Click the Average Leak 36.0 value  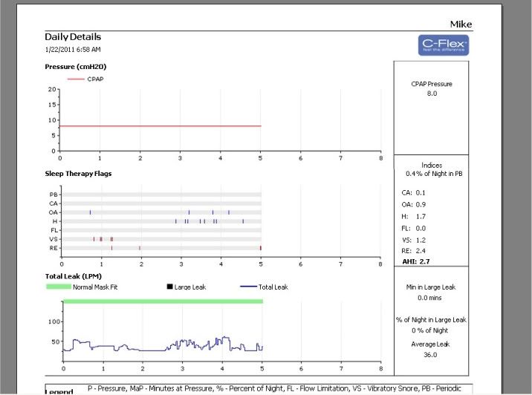click(432, 355)
